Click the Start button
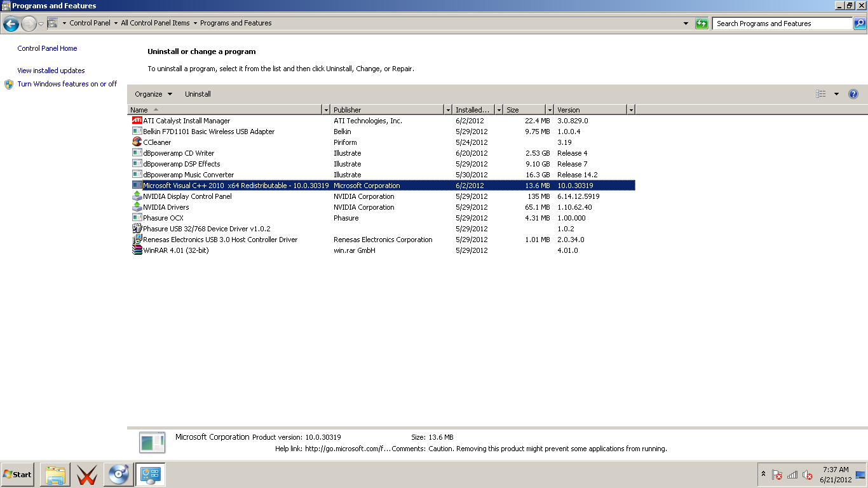The height and width of the screenshot is (488, 868). coord(18,475)
